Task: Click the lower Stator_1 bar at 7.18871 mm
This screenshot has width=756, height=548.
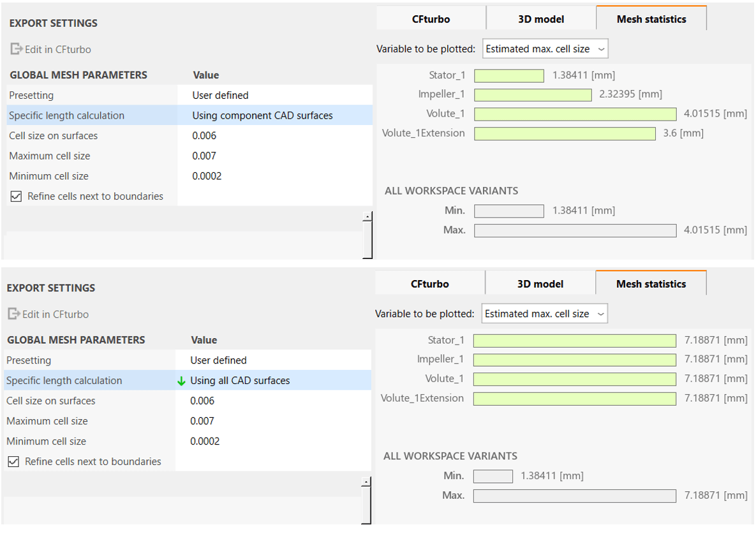Action: point(575,341)
